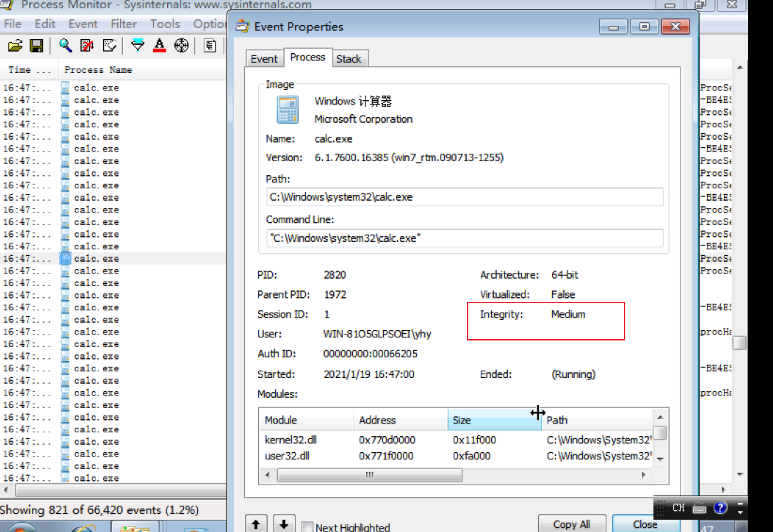Open the Highlight red A icon
The width and height of the screenshot is (773, 532).
[159, 45]
